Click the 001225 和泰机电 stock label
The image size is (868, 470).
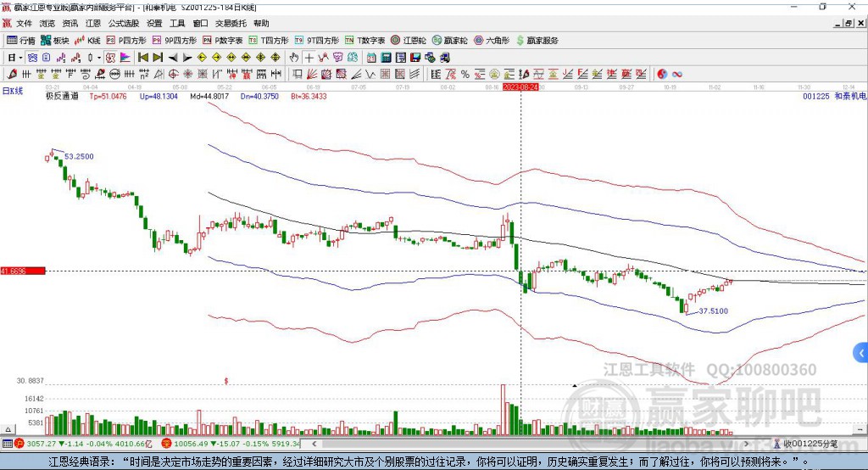(x=834, y=96)
